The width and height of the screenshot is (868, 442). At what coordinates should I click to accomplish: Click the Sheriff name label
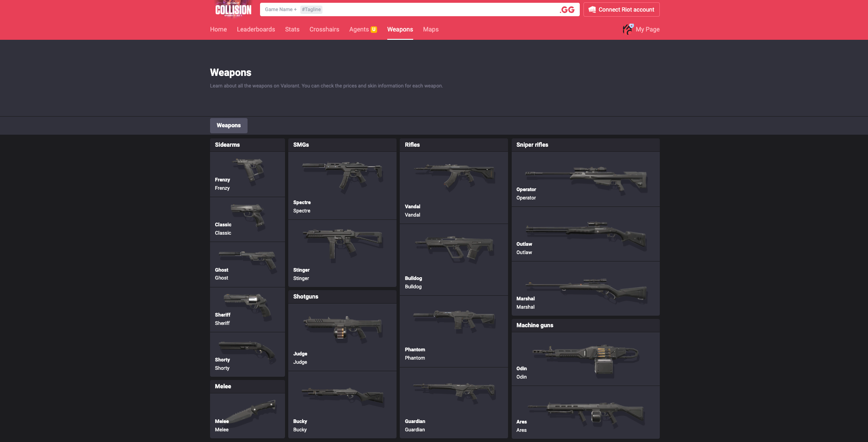pos(223,315)
